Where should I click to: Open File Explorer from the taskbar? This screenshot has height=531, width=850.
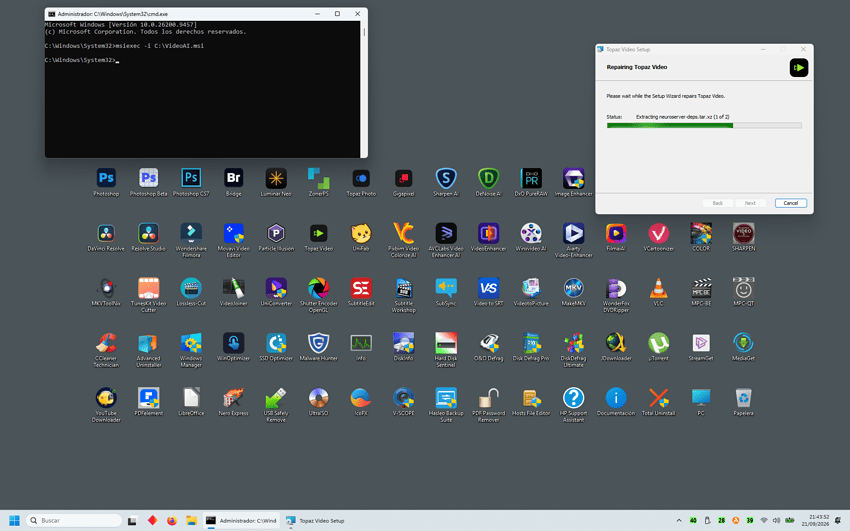pos(191,521)
